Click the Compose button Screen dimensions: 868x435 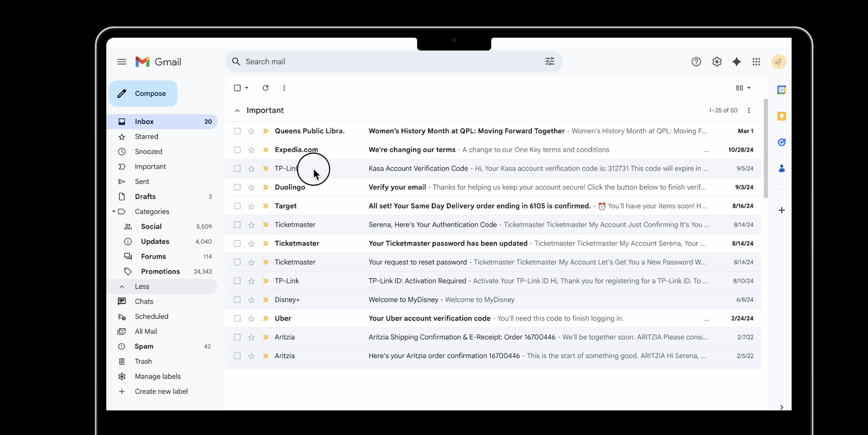[143, 94]
